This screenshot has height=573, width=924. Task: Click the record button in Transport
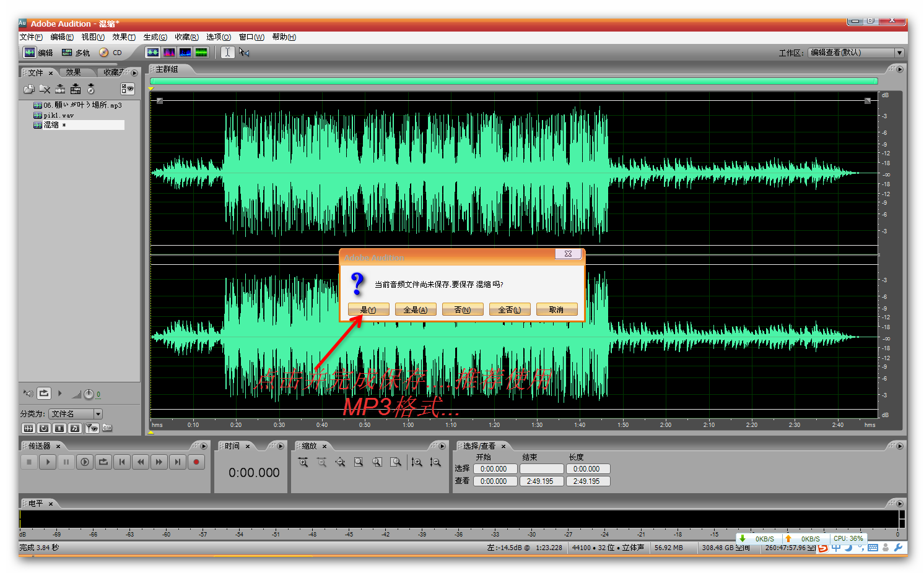(x=196, y=462)
